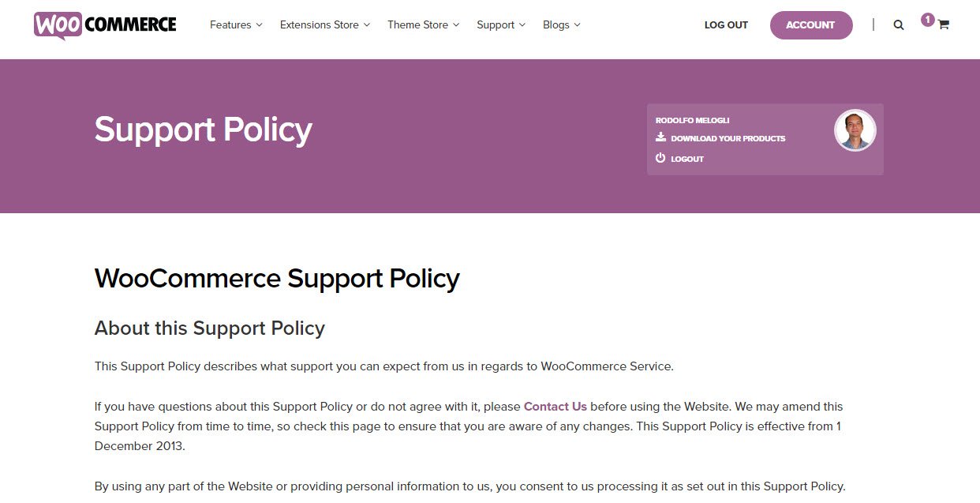Expand the Features dropdown menu
The width and height of the screenshot is (980, 503).
236,24
